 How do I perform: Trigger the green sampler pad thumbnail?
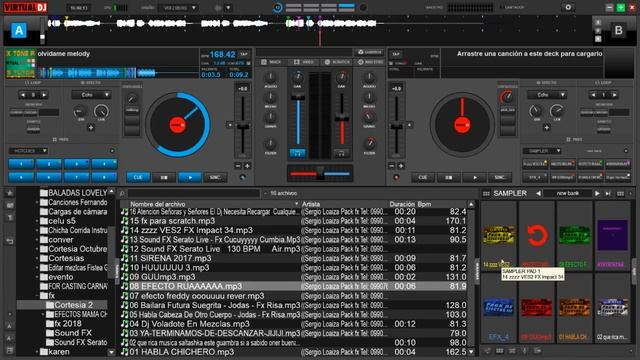(574, 236)
